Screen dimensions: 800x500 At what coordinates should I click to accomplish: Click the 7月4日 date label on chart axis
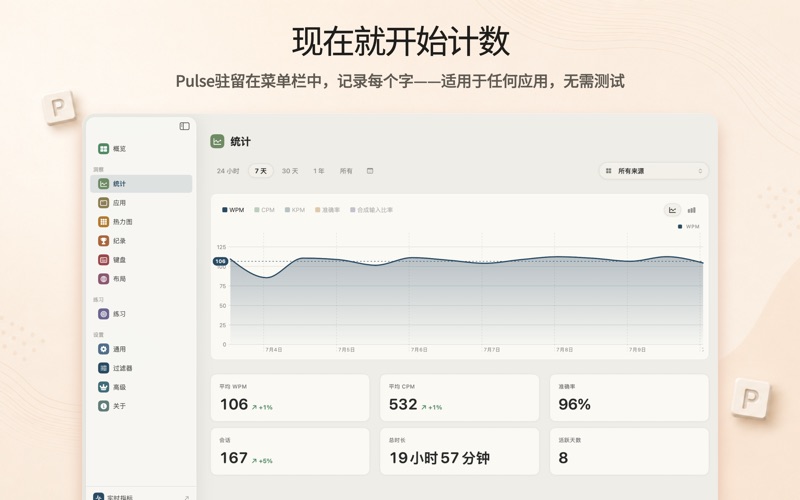tap(274, 349)
